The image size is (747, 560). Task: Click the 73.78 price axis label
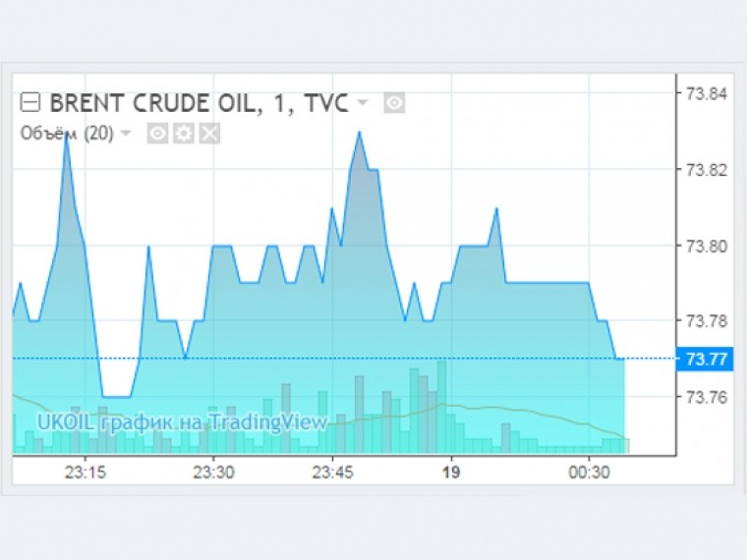(x=706, y=321)
